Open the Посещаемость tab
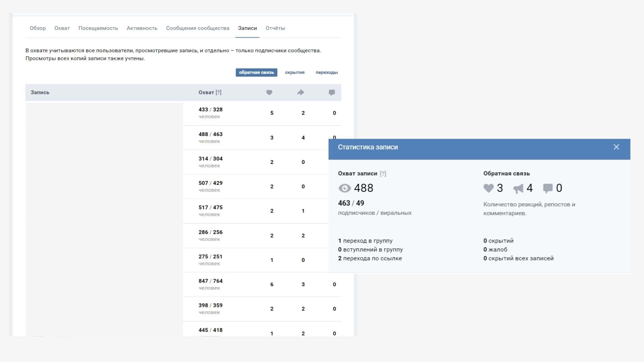 (98, 28)
